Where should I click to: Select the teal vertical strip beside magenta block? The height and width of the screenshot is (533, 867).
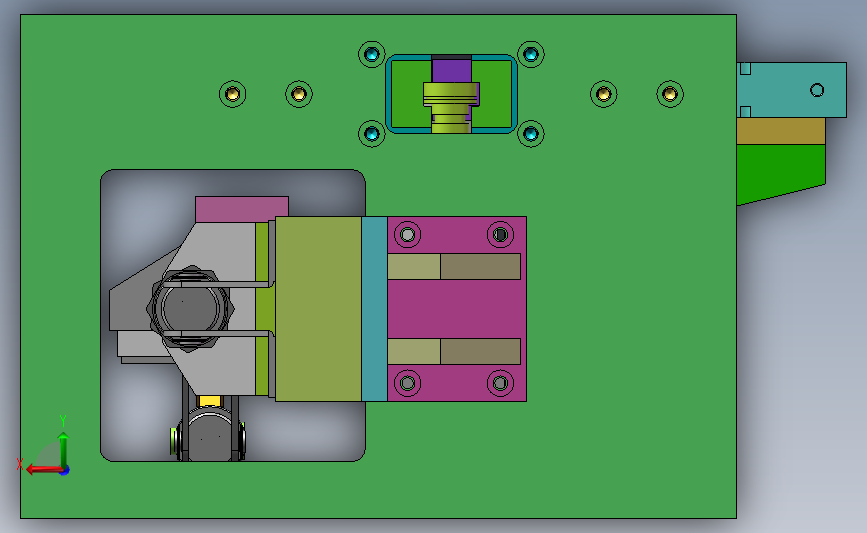coord(374,309)
